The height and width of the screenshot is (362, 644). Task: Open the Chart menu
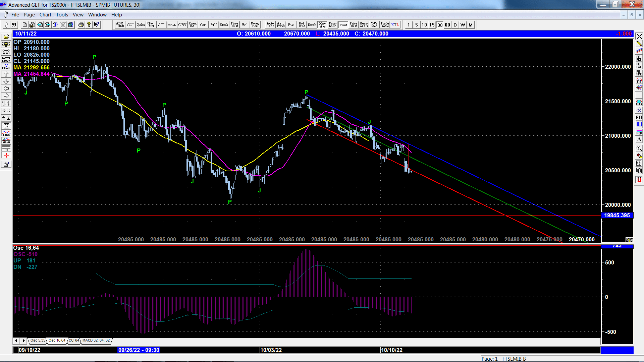click(45, 15)
